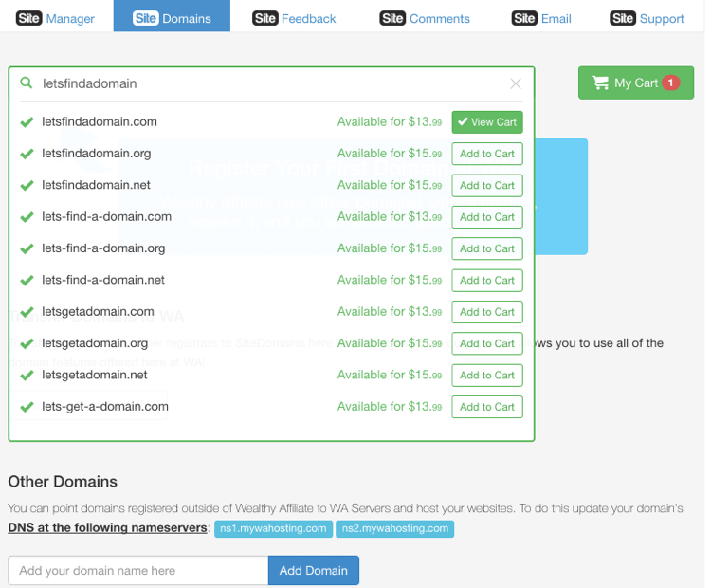Click green checkmark beside letsfindadomain.org

27,154
